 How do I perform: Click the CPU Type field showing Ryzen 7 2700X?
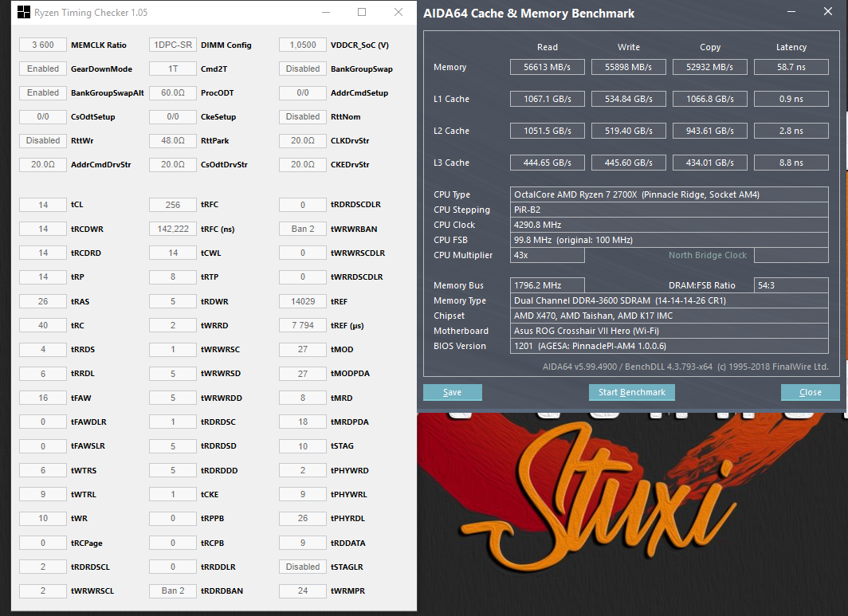pos(669,194)
